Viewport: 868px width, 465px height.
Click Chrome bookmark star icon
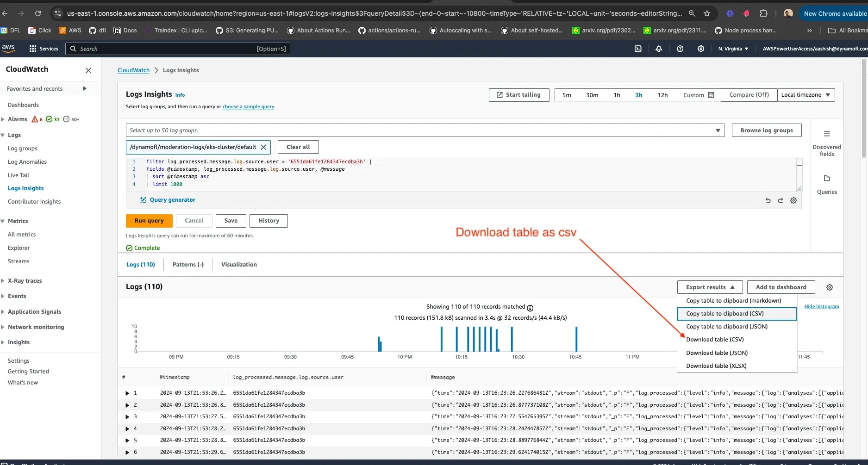click(707, 13)
